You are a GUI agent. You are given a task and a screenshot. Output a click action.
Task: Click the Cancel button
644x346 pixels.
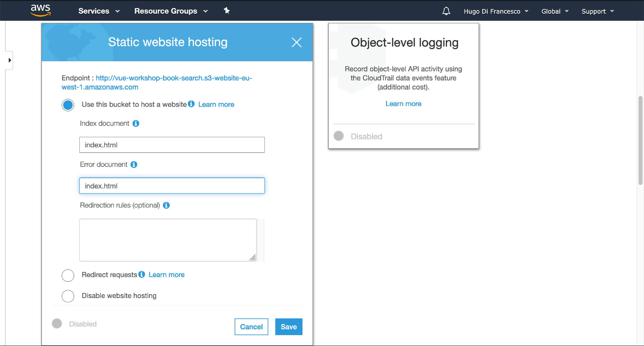click(x=251, y=327)
